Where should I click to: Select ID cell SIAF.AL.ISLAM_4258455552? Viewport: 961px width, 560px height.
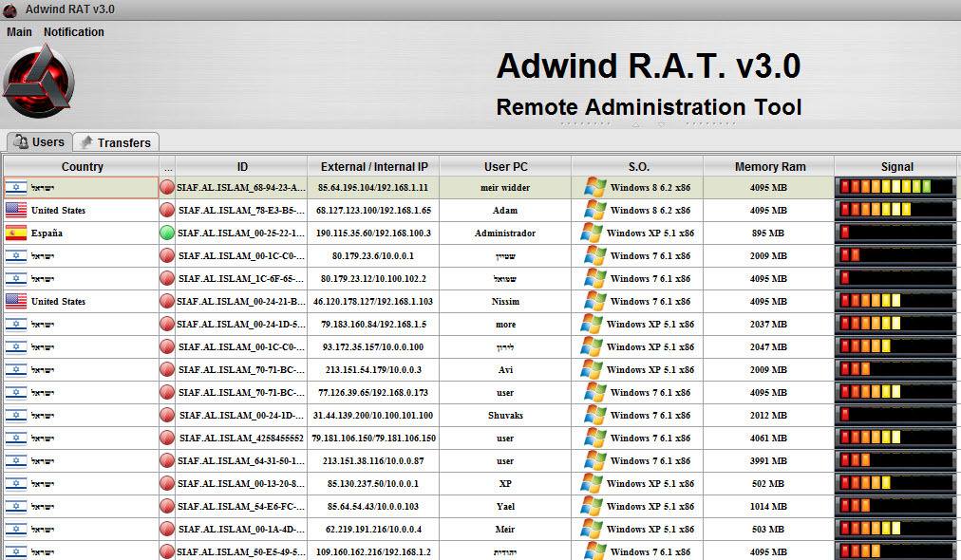(x=241, y=439)
